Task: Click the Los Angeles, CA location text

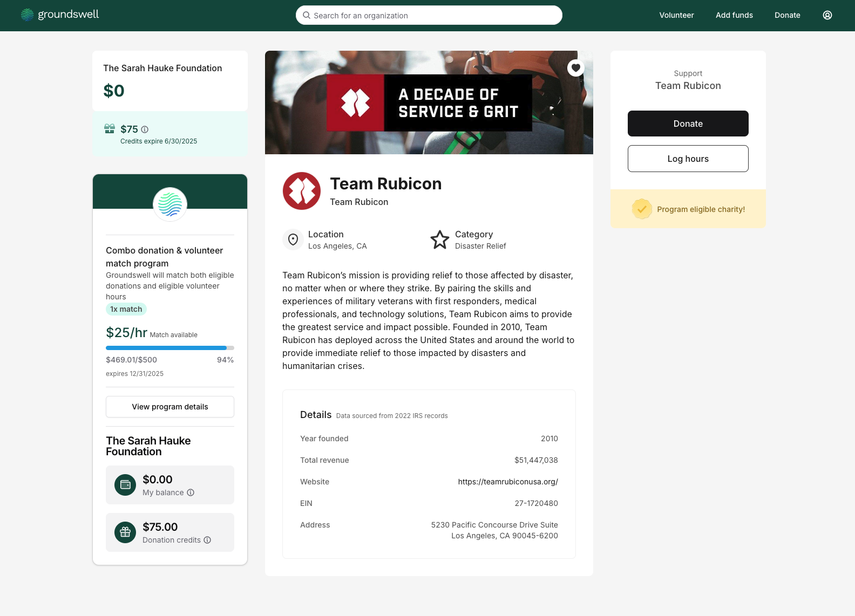Action: click(337, 246)
